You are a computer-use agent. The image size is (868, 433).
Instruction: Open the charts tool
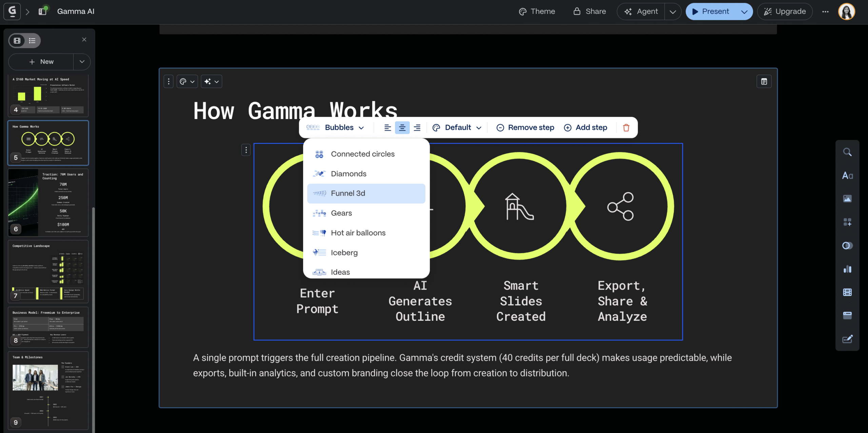847,269
